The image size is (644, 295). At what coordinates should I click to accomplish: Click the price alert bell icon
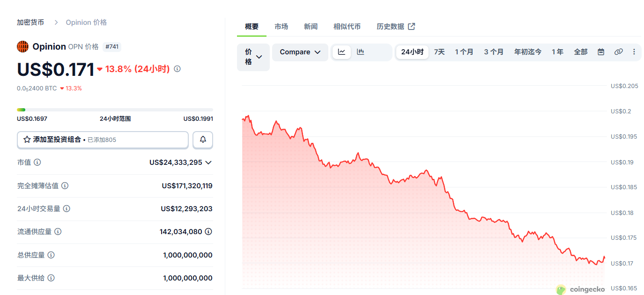(x=203, y=140)
